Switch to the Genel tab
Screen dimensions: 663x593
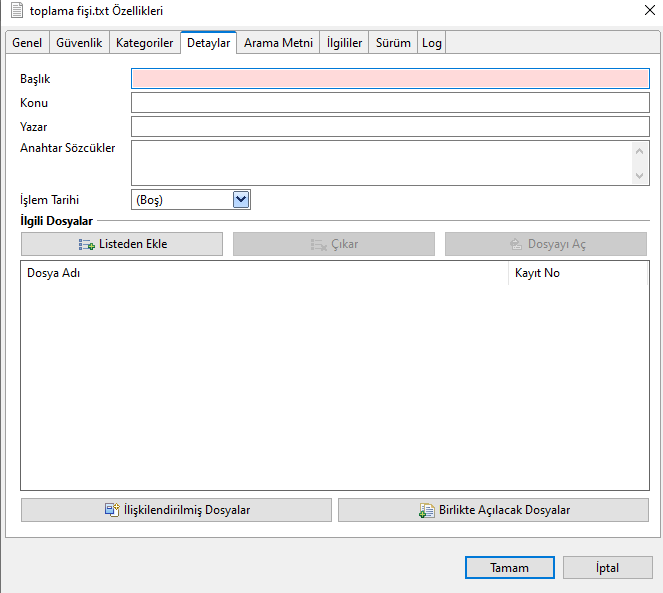click(27, 43)
